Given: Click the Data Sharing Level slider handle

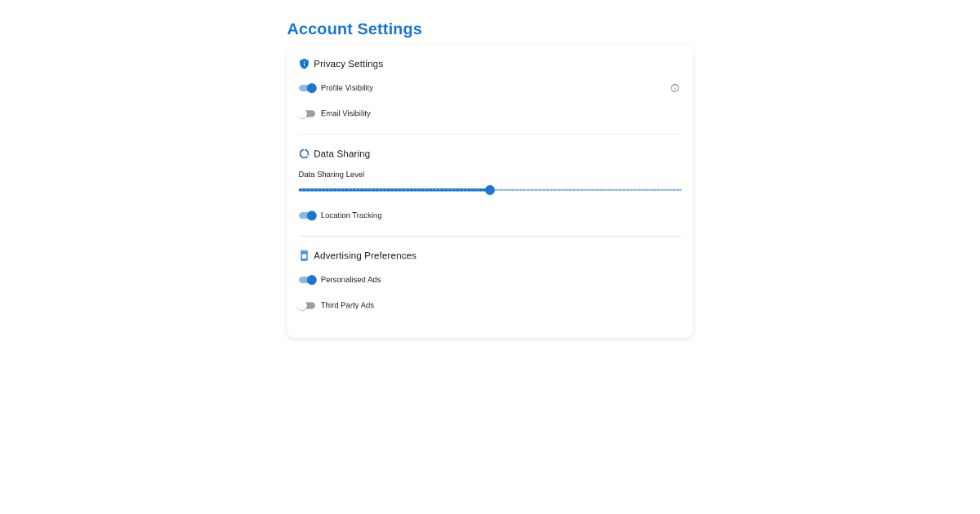Looking at the screenshot, I should (x=490, y=190).
